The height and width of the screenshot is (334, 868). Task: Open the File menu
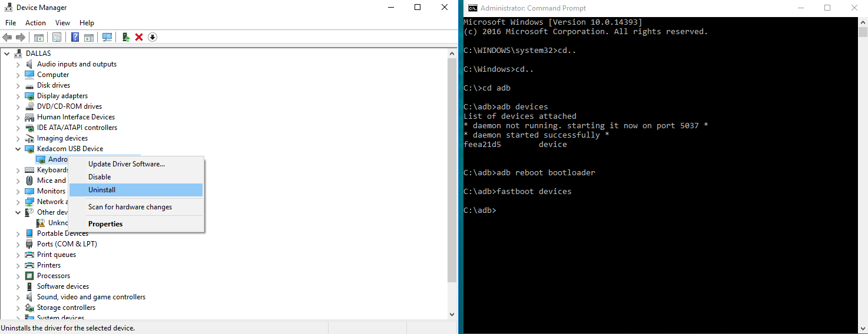pos(11,23)
